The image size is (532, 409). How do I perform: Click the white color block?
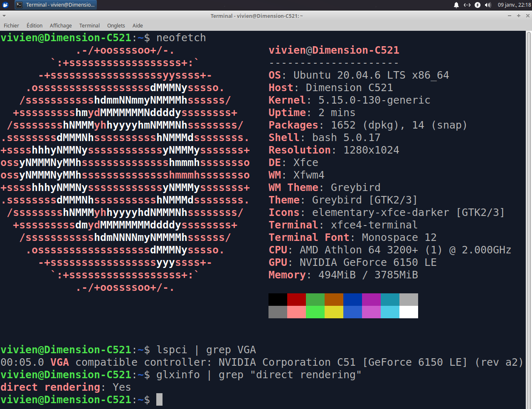(x=409, y=312)
